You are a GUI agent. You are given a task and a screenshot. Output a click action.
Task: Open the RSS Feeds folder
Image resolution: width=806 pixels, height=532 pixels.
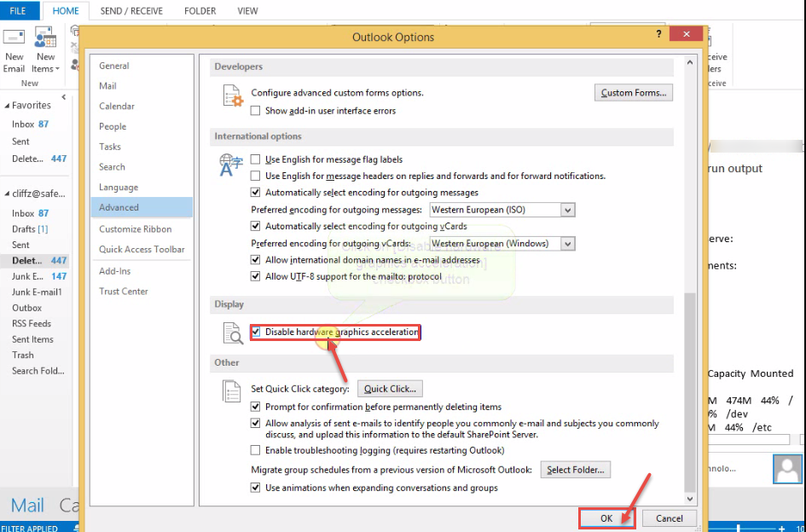[32, 323]
